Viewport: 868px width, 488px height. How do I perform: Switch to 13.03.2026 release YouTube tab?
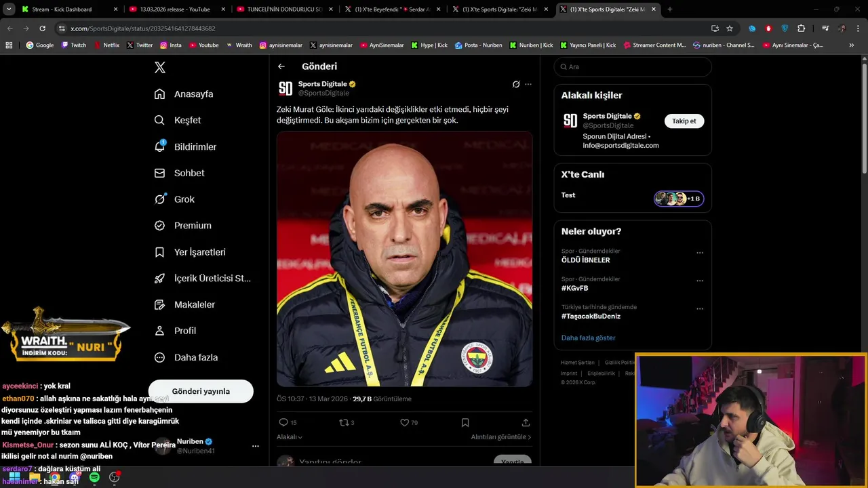(178, 9)
